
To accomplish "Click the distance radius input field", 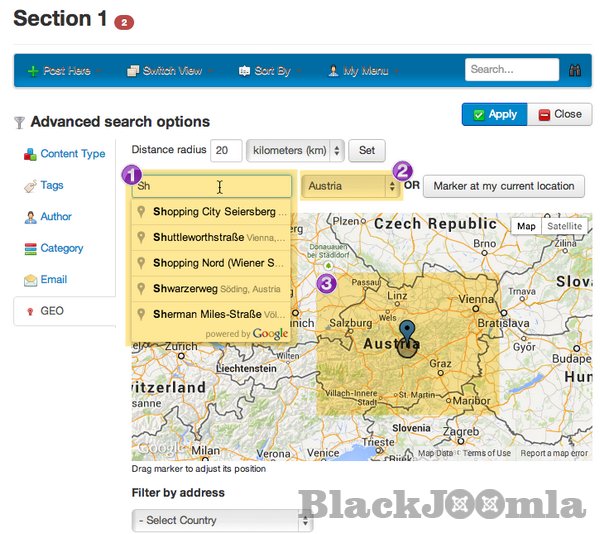I will (226, 150).
